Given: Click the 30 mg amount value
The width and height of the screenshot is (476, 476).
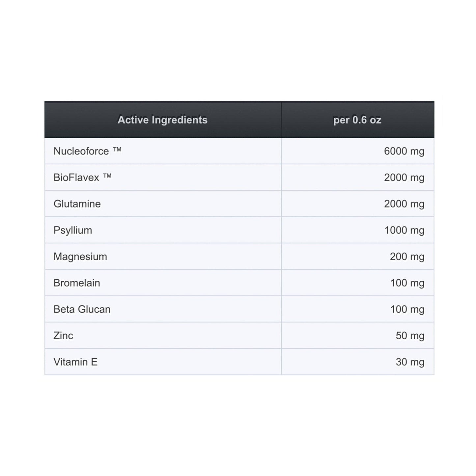Looking at the screenshot, I should [410, 362].
